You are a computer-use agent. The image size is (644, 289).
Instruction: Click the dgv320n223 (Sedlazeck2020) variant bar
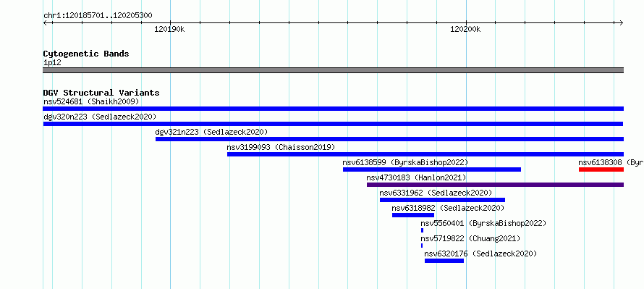(333, 124)
